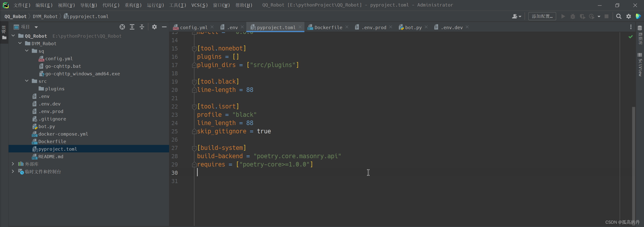Image resolution: width=644 pixels, height=227 pixels.
Task: Click DYM_Robot breadcrumb
Action: (45, 17)
